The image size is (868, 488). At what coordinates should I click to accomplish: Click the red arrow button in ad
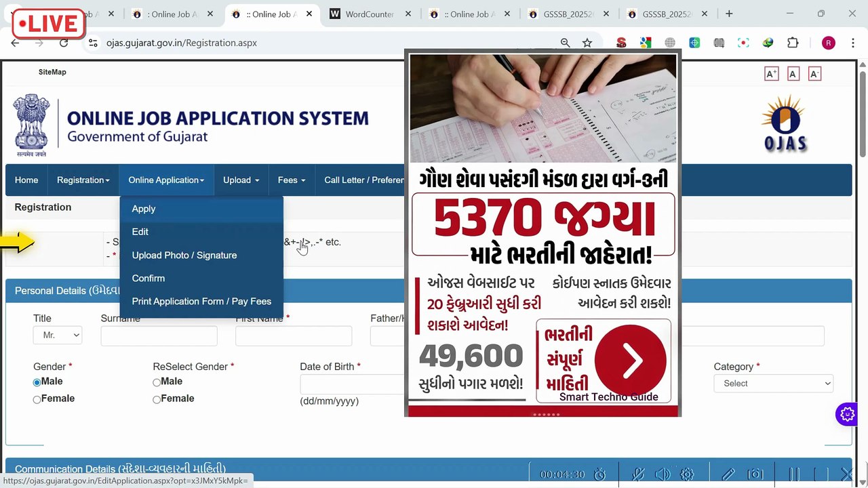coord(630,361)
